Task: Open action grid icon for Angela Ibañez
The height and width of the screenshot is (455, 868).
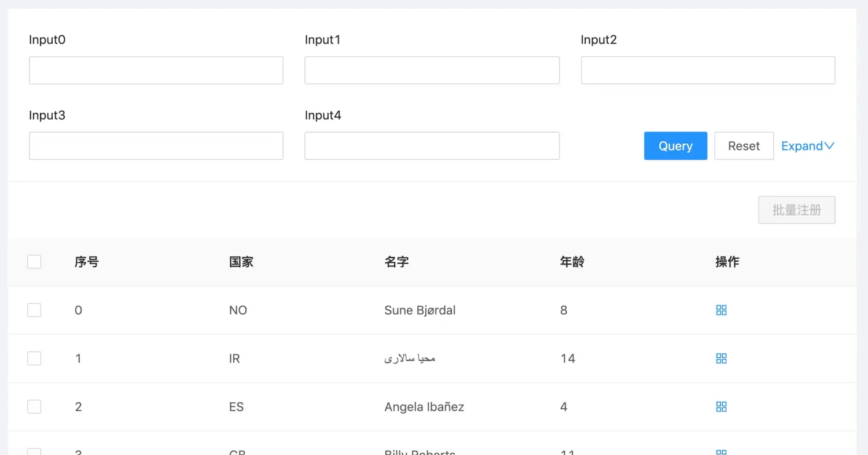Action: (x=721, y=407)
